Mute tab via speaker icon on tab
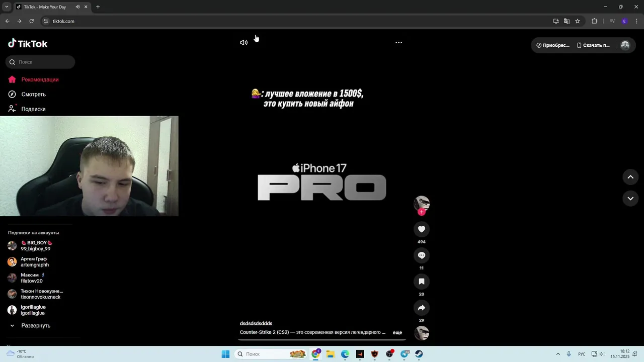 (77, 7)
